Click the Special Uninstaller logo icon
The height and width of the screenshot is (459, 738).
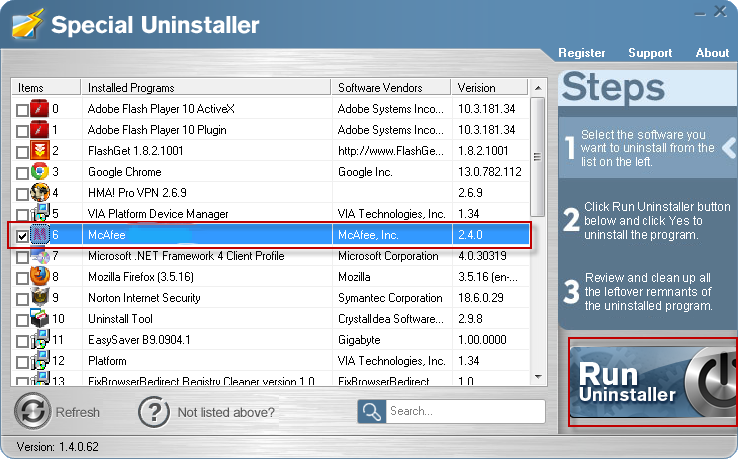(x=27, y=24)
